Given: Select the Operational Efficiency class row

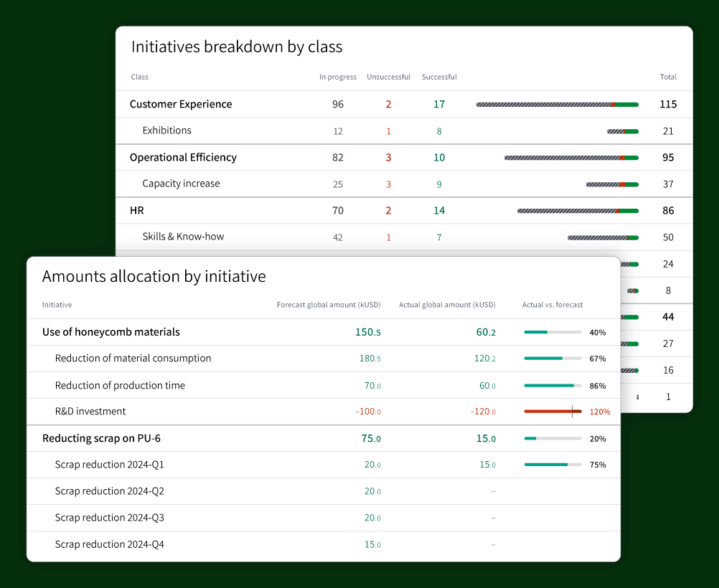Looking at the screenshot, I should pyautogui.click(x=404, y=158).
